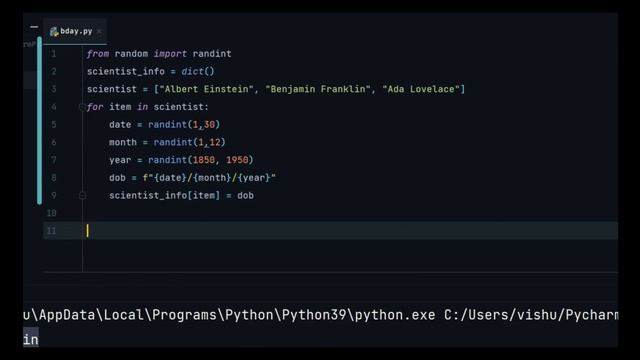Click the "Albert Einstein" string

pyautogui.click(x=206, y=89)
